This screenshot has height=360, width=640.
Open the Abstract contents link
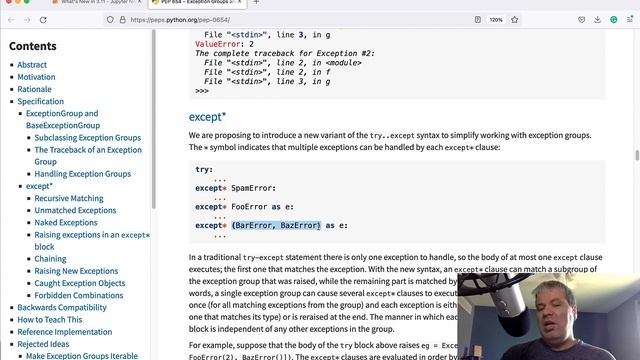click(x=32, y=64)
